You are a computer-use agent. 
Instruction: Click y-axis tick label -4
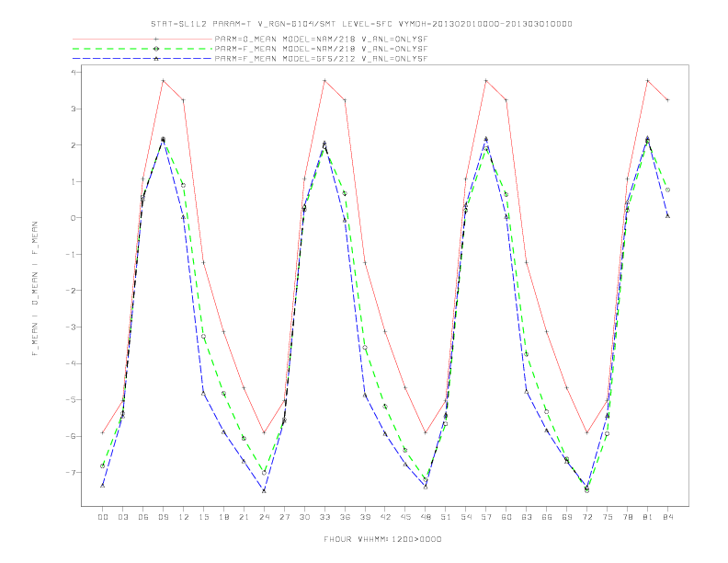pos(72,363)
